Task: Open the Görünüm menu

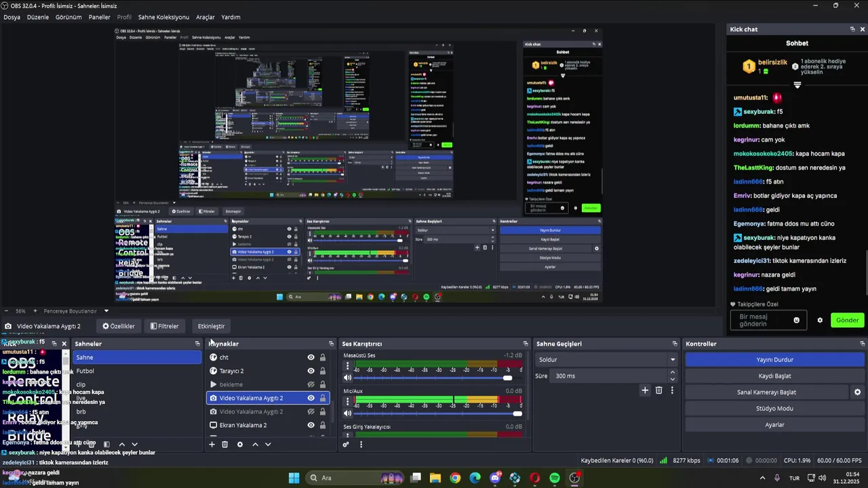Action: [x=68, y=17]
